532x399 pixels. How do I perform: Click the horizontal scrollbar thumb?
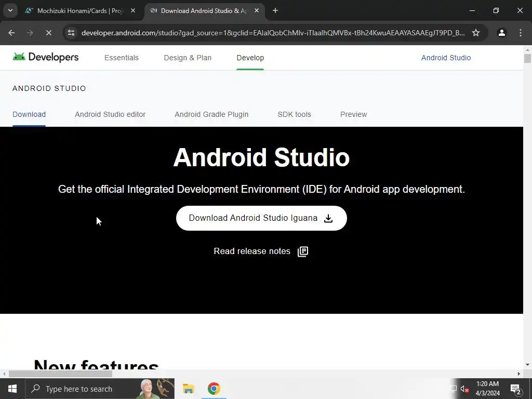coord(60,374)
